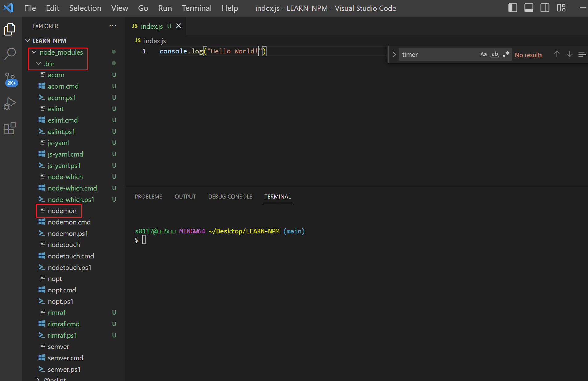Open the Go menu

click(x=143, y=8)
